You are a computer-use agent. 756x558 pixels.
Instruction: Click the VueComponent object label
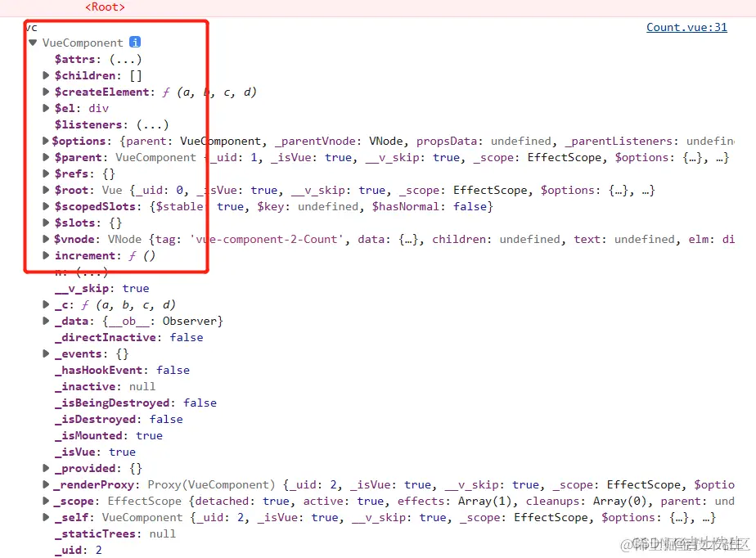coord(83,43)
